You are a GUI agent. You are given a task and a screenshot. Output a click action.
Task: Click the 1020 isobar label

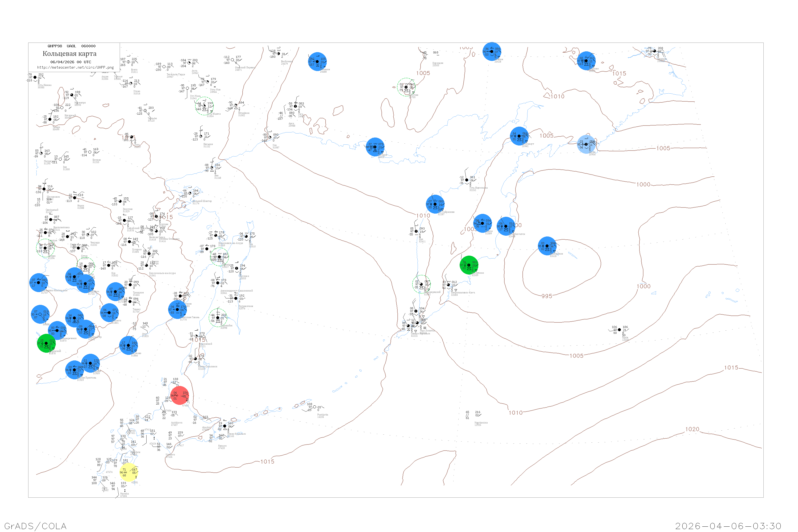692,429
